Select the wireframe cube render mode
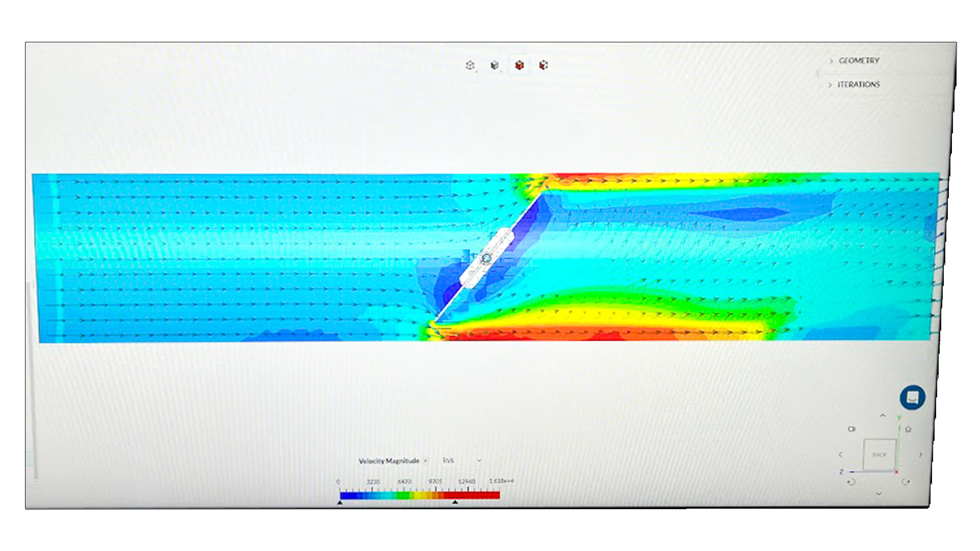Image resolution: width=980 pixels, height=551 pixels. (470, 65)
